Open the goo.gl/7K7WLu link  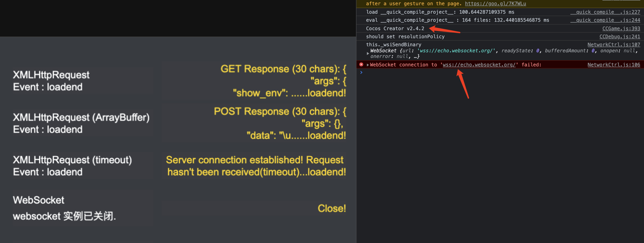click(x=495, y=4)
